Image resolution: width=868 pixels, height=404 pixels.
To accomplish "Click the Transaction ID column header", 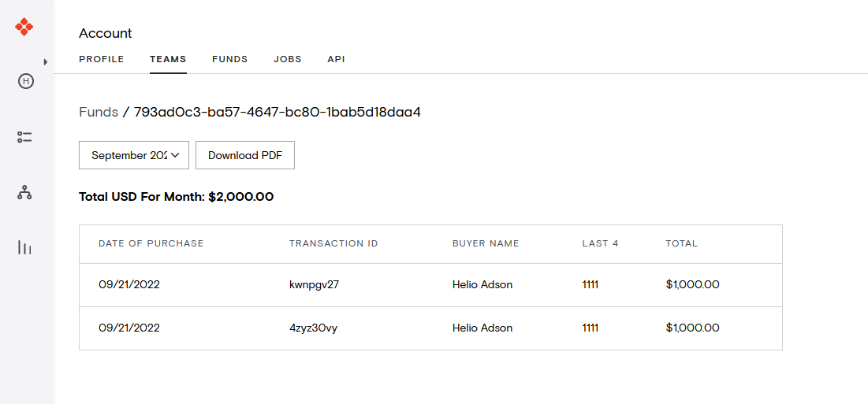I will pyautogui.click(x=333, y=243).
